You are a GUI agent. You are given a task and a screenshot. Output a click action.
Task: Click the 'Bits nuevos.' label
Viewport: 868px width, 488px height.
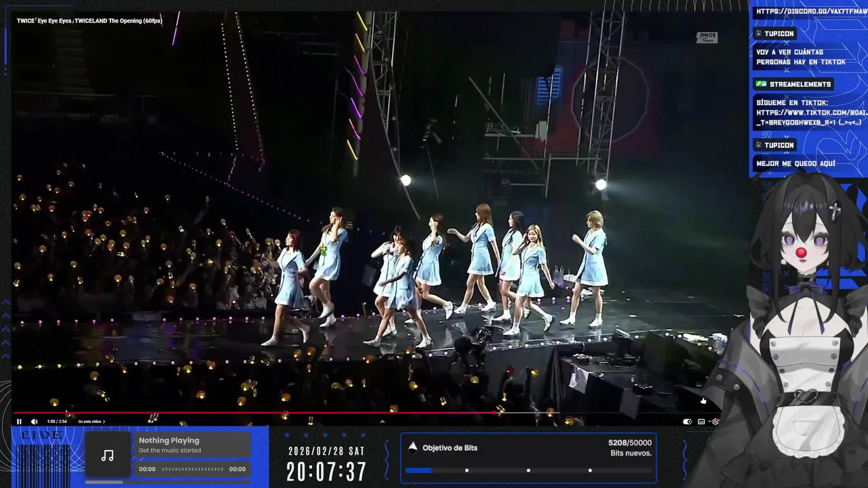[631, 453]
